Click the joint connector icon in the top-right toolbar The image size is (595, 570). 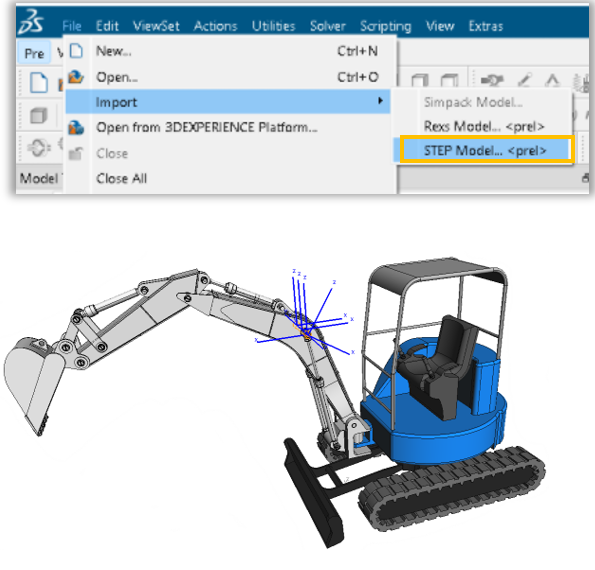(x=491, y=80)
